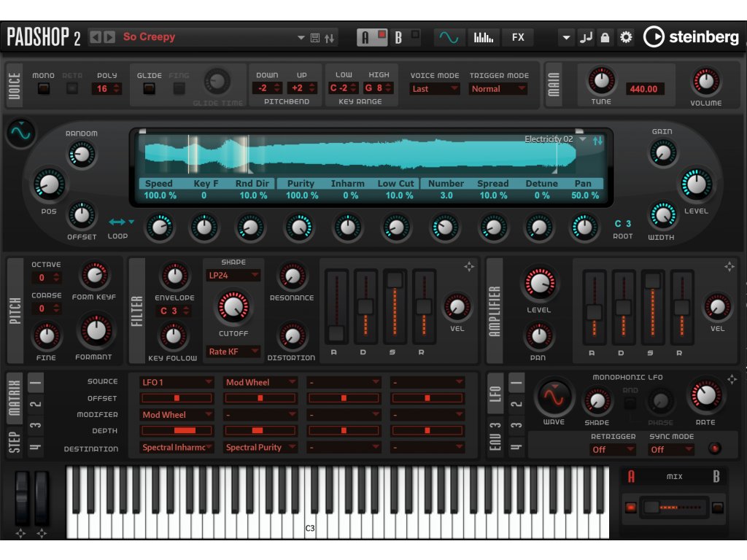Click the filter envelope Sustain fader

click(x=395, y=306)
